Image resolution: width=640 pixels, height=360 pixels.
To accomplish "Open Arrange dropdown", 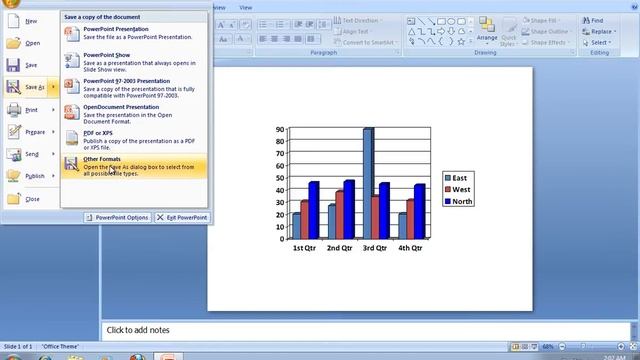I will coord(487,31).
